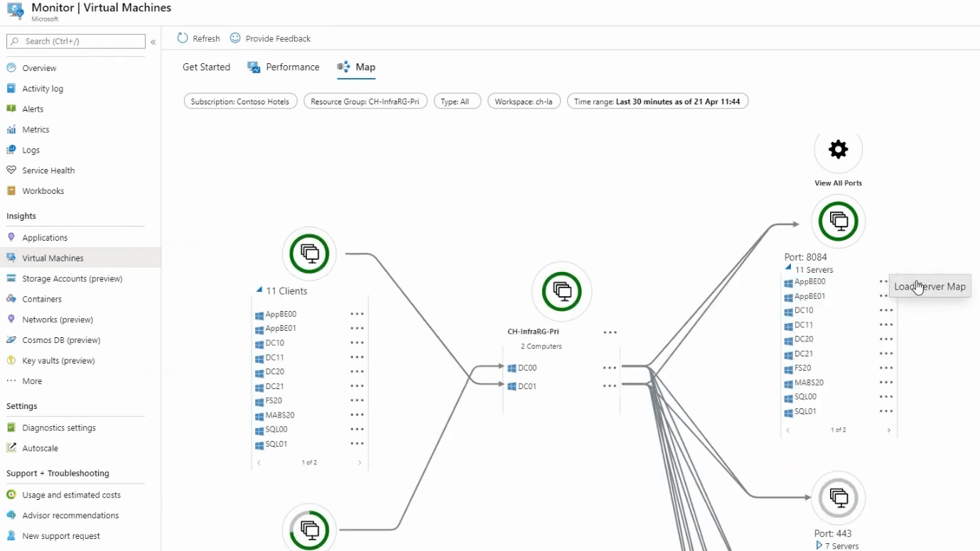The height and width of the screenshot is (551, 980).
Task: Open the Type: All filter
Action: 458,102
